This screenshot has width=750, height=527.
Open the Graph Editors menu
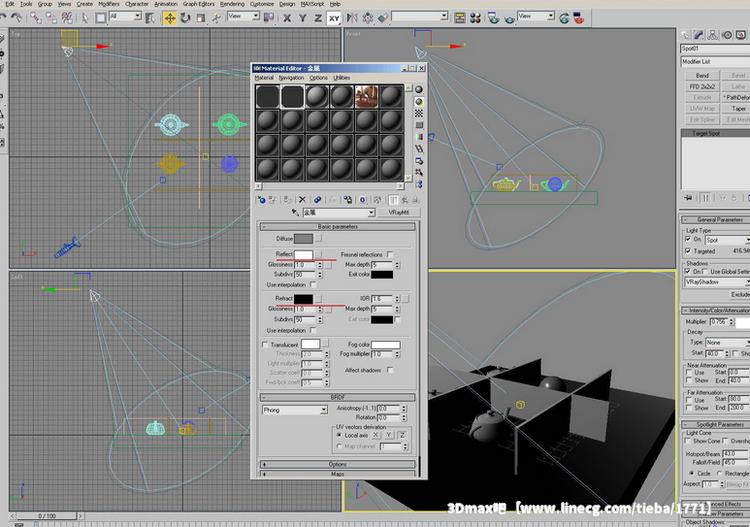point(199,4)
